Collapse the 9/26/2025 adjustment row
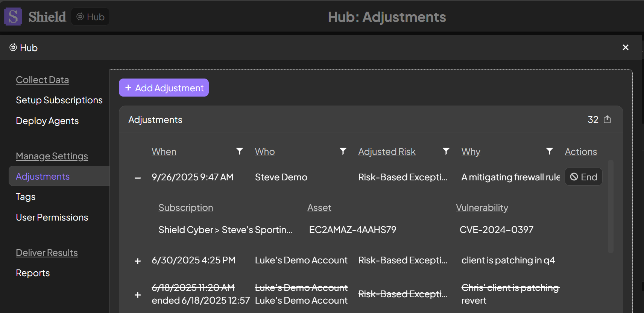Viewport: 644px width, 313px height. pos(138,178)
